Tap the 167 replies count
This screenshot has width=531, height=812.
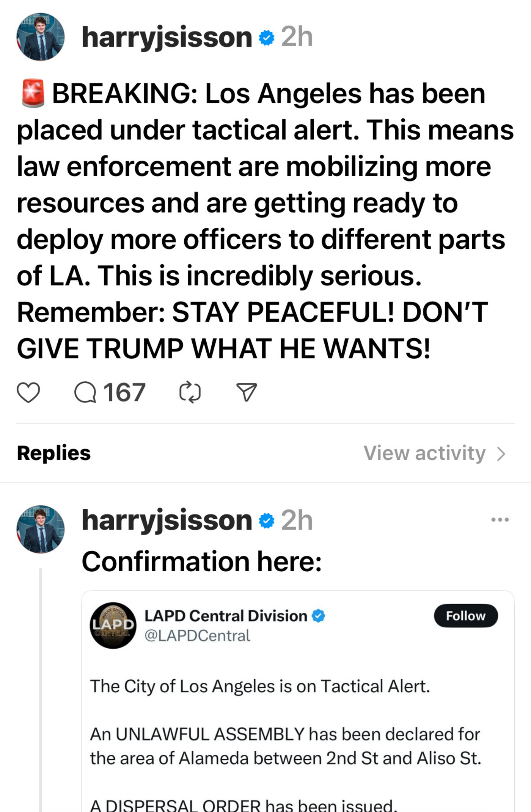[x=124, y=392]
